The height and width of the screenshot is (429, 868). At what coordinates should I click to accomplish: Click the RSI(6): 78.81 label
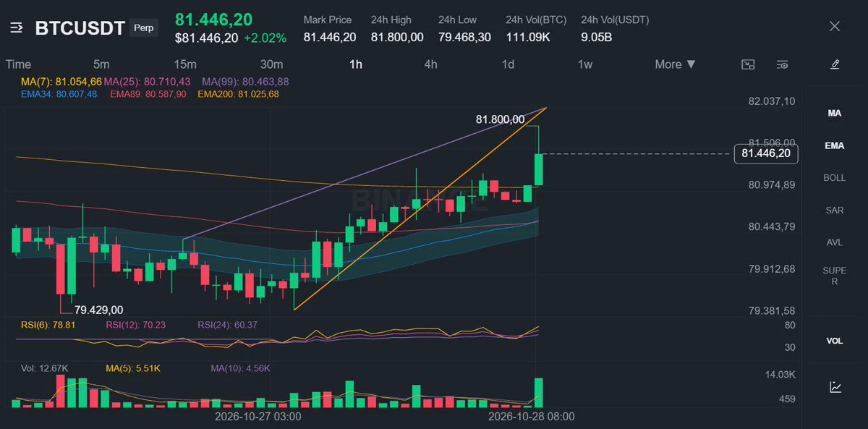click(48, 325)
